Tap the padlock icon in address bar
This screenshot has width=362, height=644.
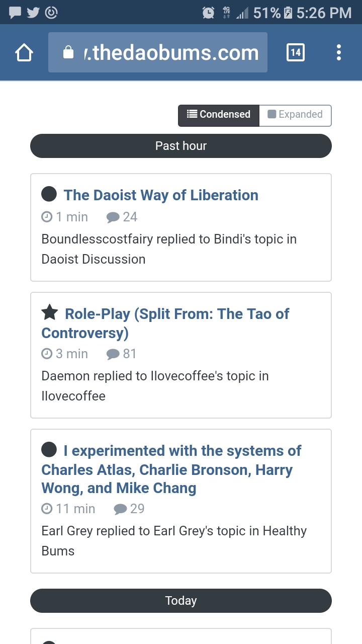coord(68,52)
